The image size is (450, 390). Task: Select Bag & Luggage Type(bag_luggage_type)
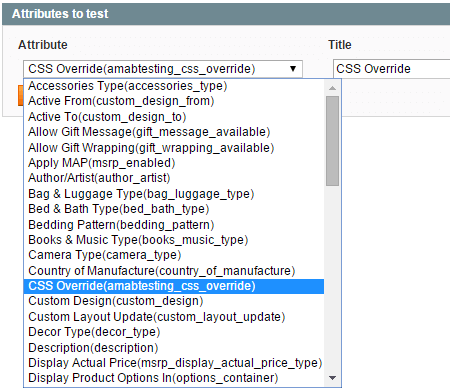click(174, 194)
